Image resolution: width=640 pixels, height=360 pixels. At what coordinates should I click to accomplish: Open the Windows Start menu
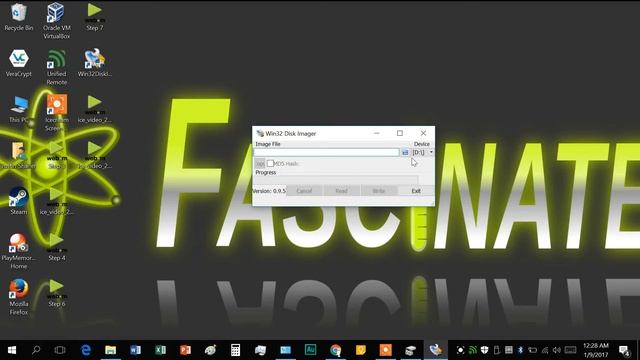click(12, 350)
